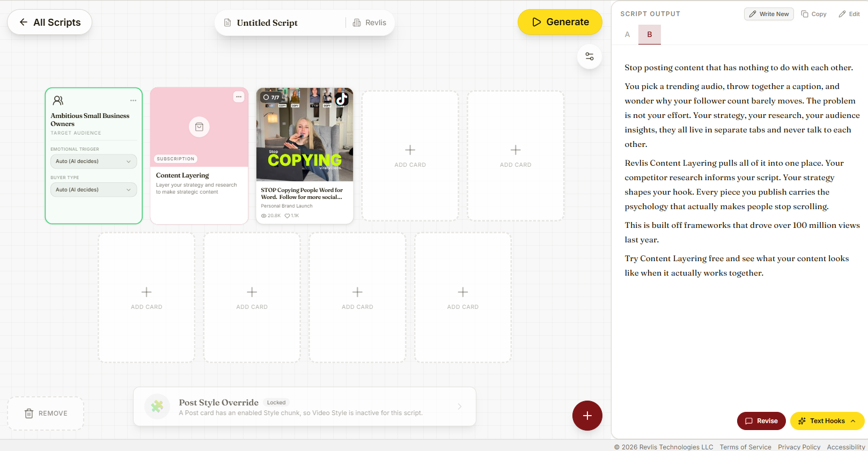The width and height of the screenshot is (868, 451).
Task: Click the yellow Generate button
Action: (560, 22)
